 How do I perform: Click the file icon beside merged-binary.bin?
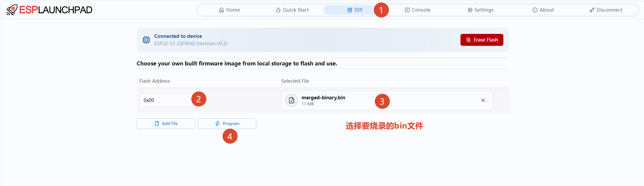292,100
